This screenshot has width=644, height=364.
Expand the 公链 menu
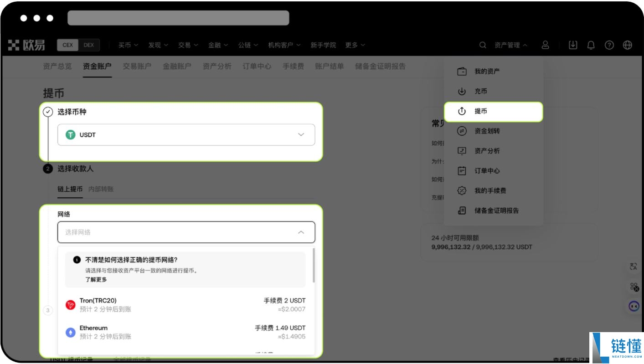click(248, 45)
